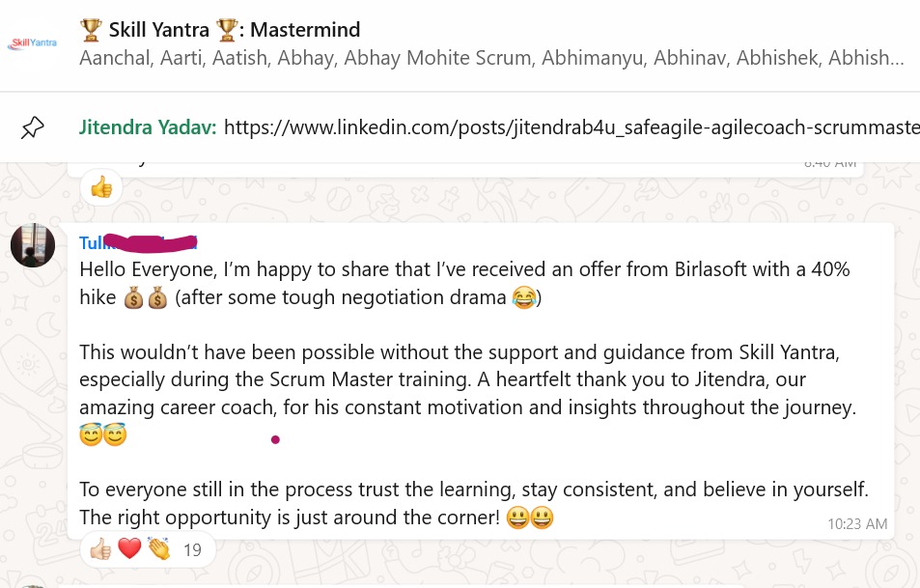Show all 19 reactions count
The width and height of the screenshot is (920, 588).
coord(191,550)
